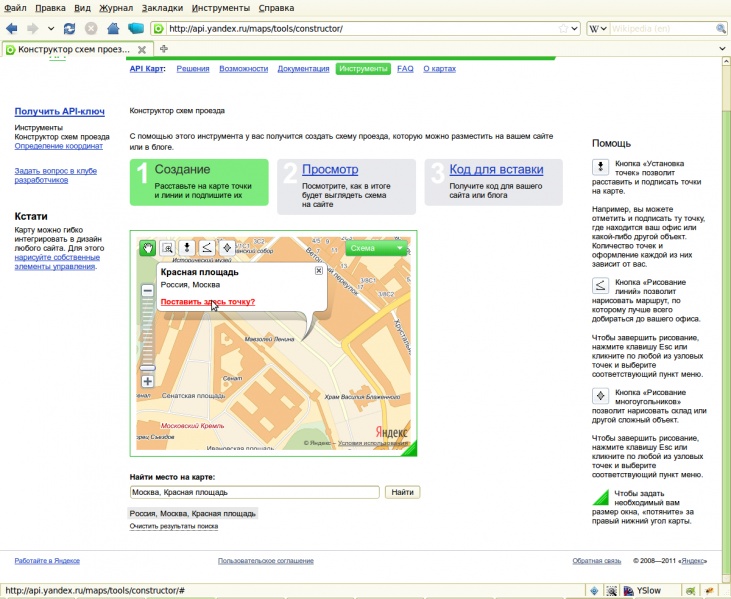Click Поставить здесь точку? link
This screenshot has width=731, height=599.
[x=207, y=302]
